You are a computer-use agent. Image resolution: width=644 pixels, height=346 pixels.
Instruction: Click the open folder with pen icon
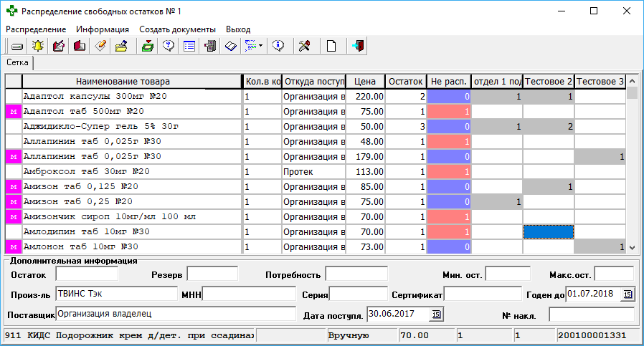121,46
